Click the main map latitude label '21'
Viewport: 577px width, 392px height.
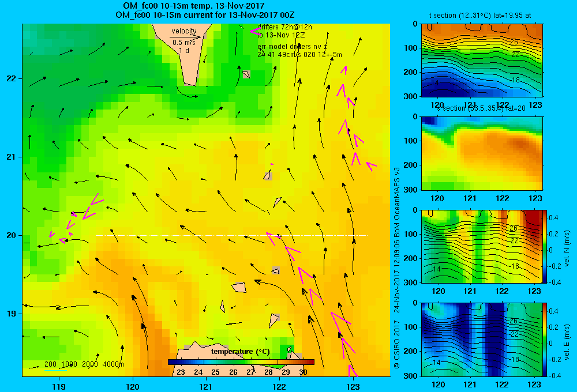(12, 157)
